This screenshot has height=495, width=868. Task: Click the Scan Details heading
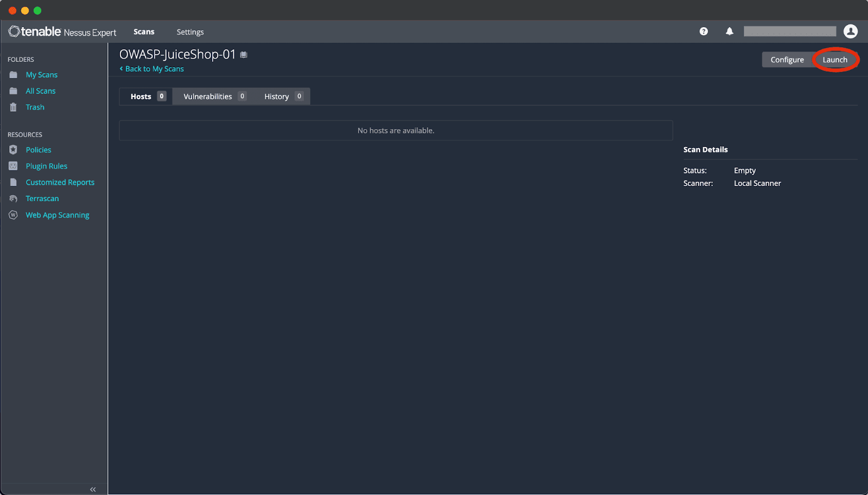pyautogui.click(x=705, y=150)
